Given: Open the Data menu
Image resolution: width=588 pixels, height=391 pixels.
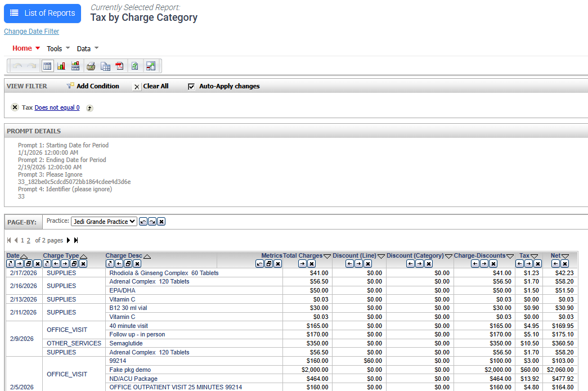Looking at the screenshot, I should [x=87, y=48].
